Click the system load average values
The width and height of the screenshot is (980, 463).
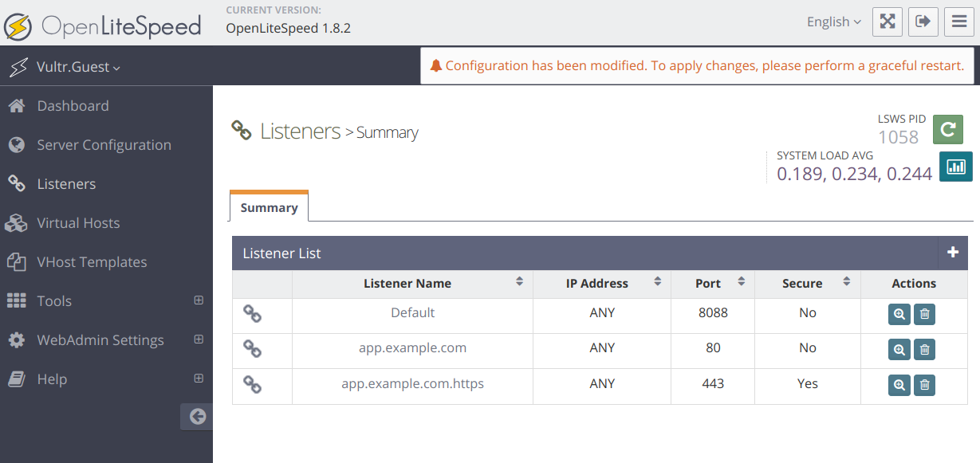pyautogui.click(x=854, y=174)
